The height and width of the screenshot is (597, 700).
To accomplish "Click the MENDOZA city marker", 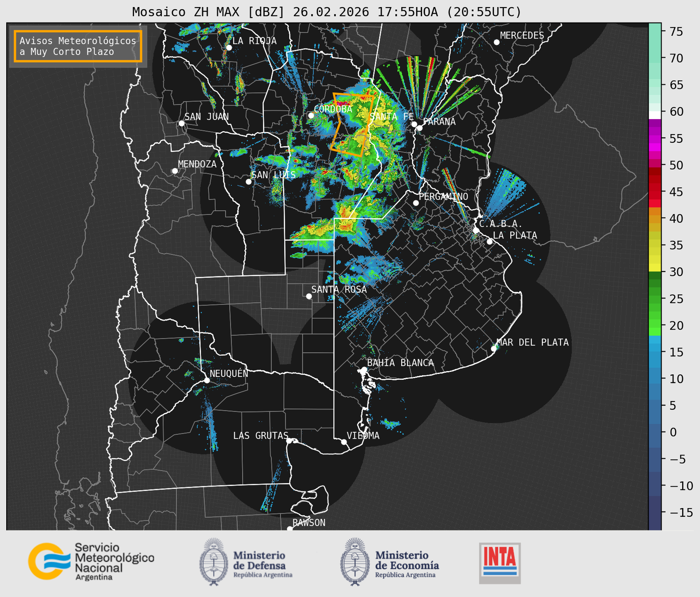I will pos(175,171).
